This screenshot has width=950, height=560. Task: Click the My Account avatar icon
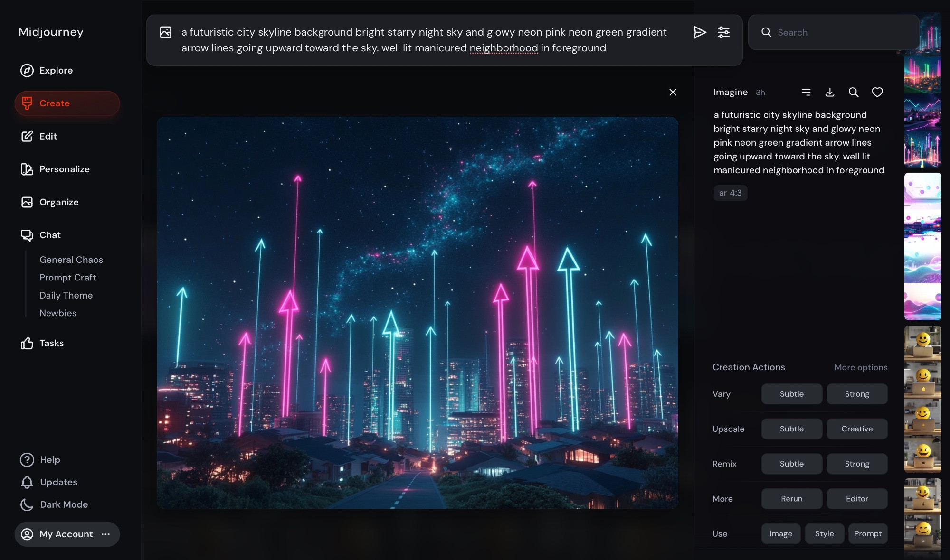(x=27, y=534)
